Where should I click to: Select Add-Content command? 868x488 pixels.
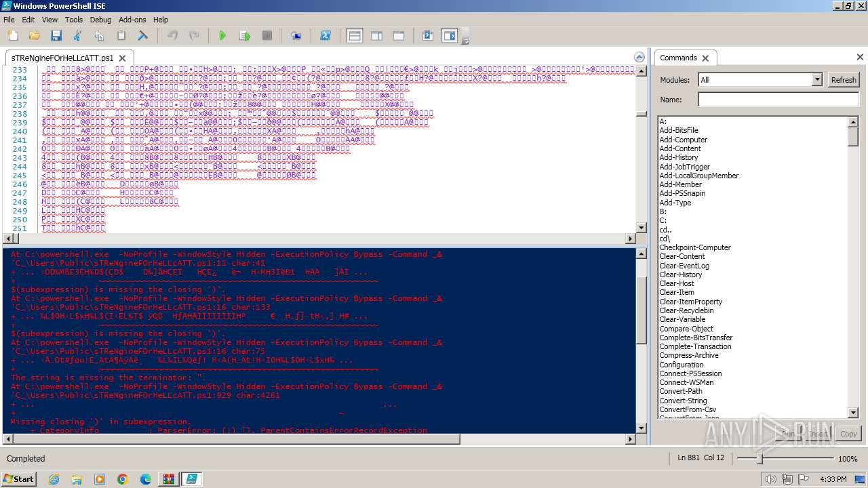point(680,148)
